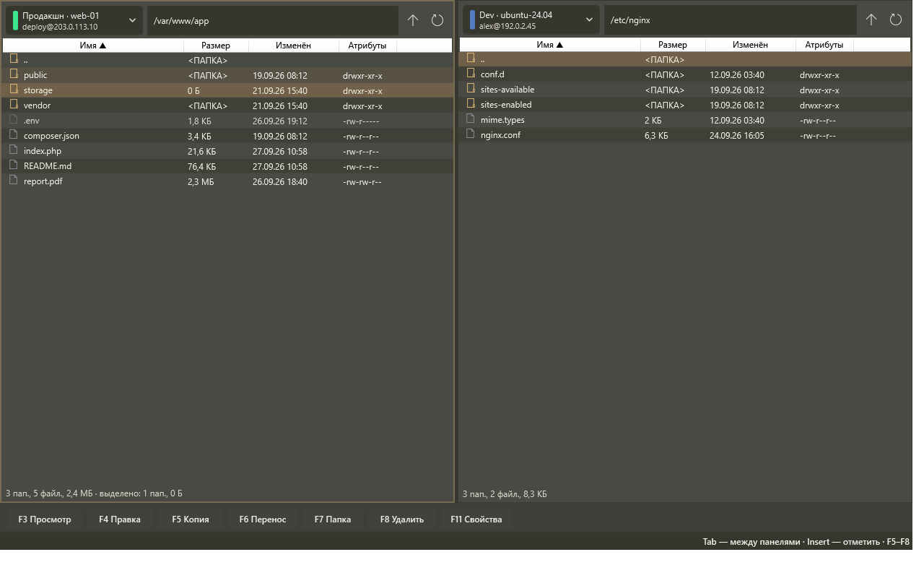Image resolution: width=924 pixels, height=578 pixels.
Task: Select the mime.types file name
Action: [502, 120]
